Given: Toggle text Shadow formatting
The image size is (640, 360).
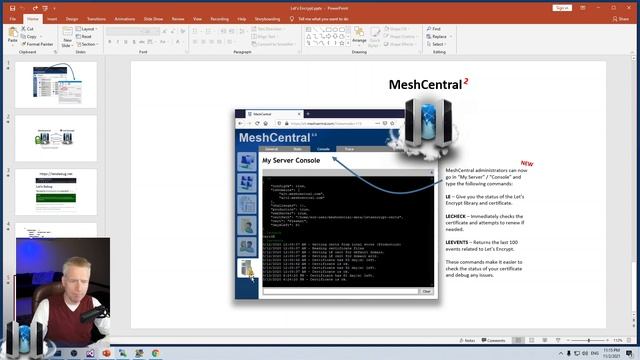Looking at the screenshot, I should pos(134,42).
